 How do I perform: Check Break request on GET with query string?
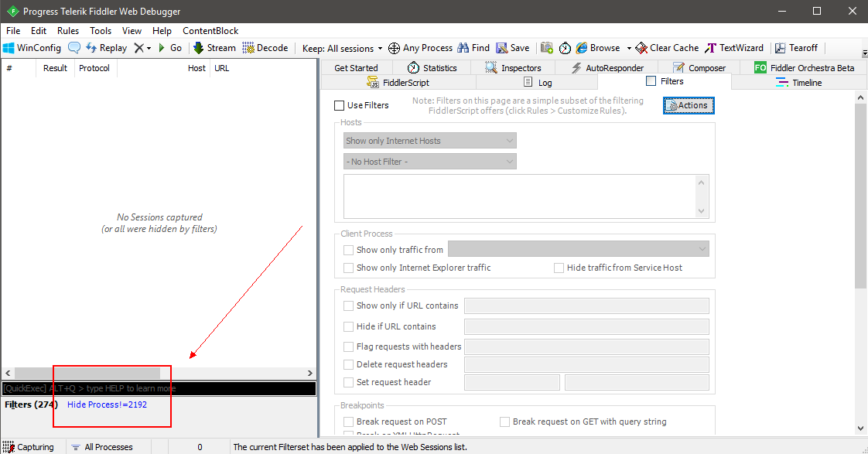click(504, 422)
